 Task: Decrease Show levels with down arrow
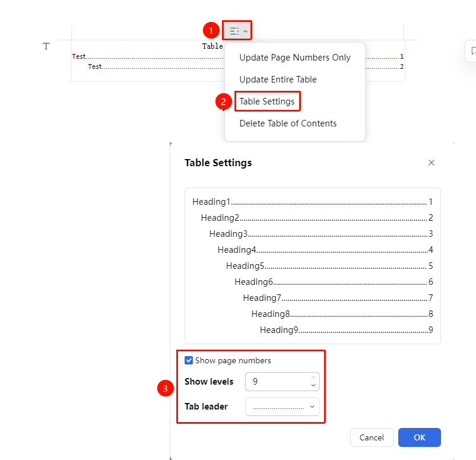point(313,385)
